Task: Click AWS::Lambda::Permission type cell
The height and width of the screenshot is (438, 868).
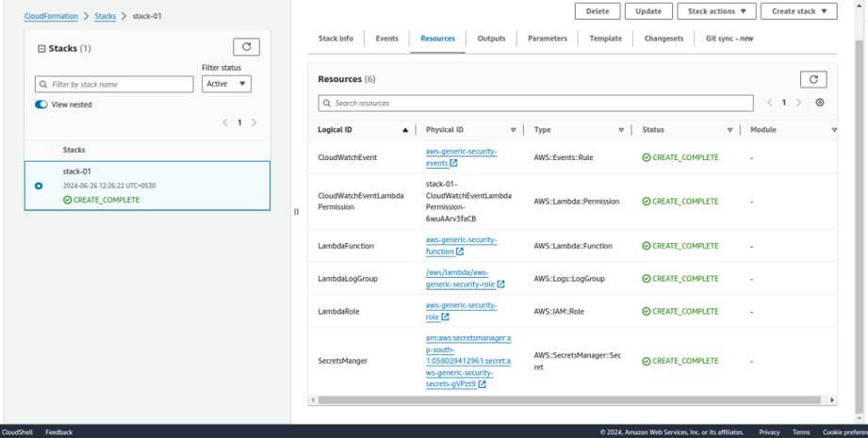Action: tap(576, 202)
